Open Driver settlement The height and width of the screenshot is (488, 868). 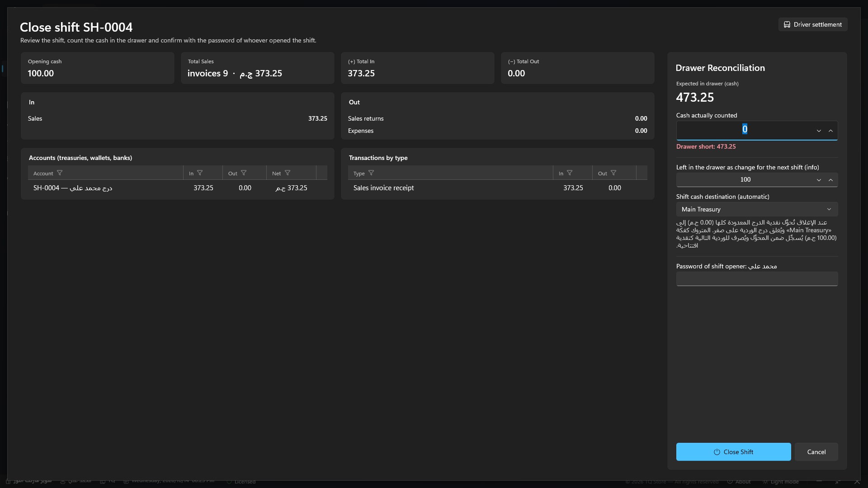813,24
